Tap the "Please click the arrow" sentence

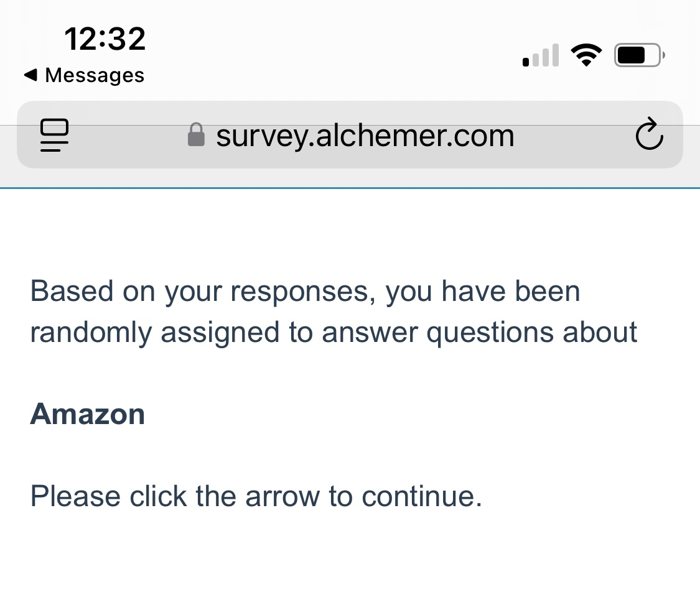click(x=256, y=496)
